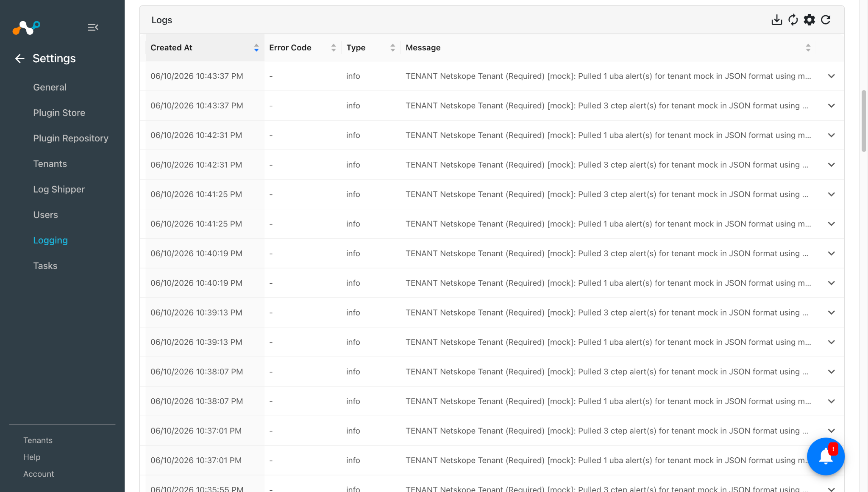Expand the 10:38:07 PM uba alert row
This screenshot has width=868, height=492.
click(x=832, y=401)
